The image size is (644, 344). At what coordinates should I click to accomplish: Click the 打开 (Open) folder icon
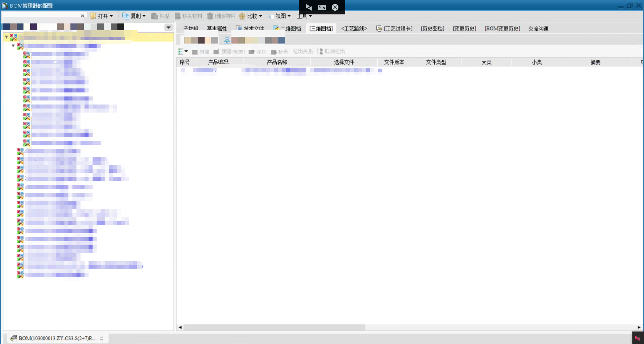tap(93, 16)
